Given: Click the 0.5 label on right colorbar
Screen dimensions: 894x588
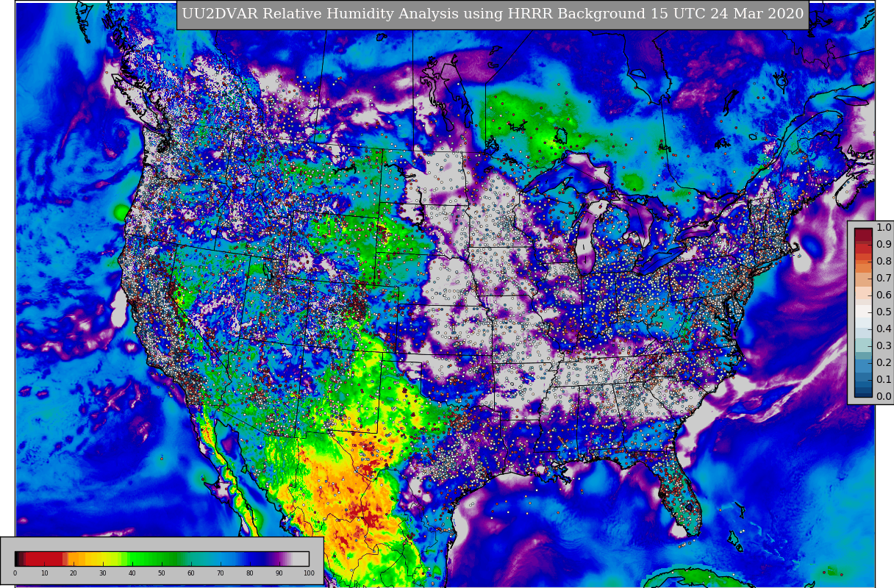Looking at the screenshot, I should (884, 312).
